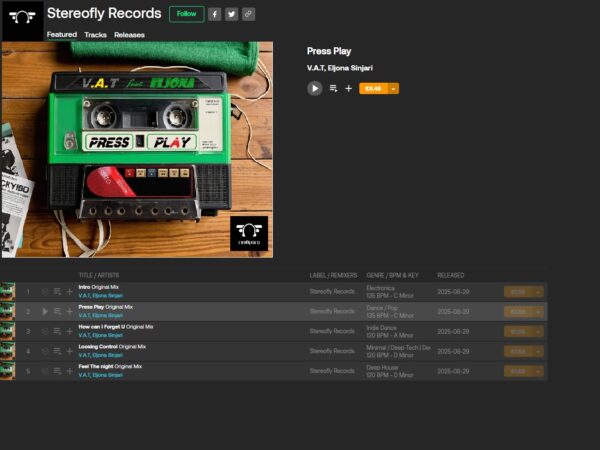Add Press Play release to queue

tap(333, 88)
